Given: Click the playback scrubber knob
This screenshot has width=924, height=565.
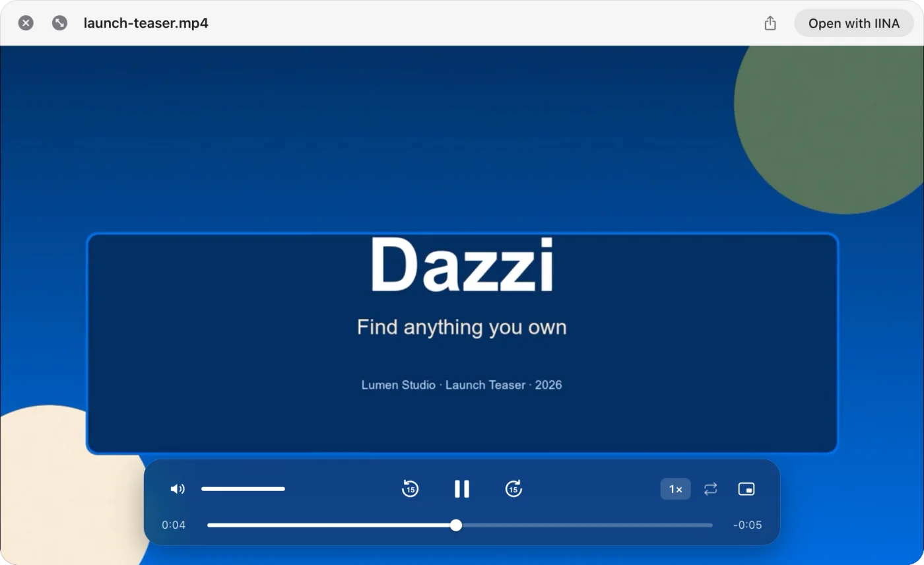Looking at the screenshot, I should tap(456, 525).
